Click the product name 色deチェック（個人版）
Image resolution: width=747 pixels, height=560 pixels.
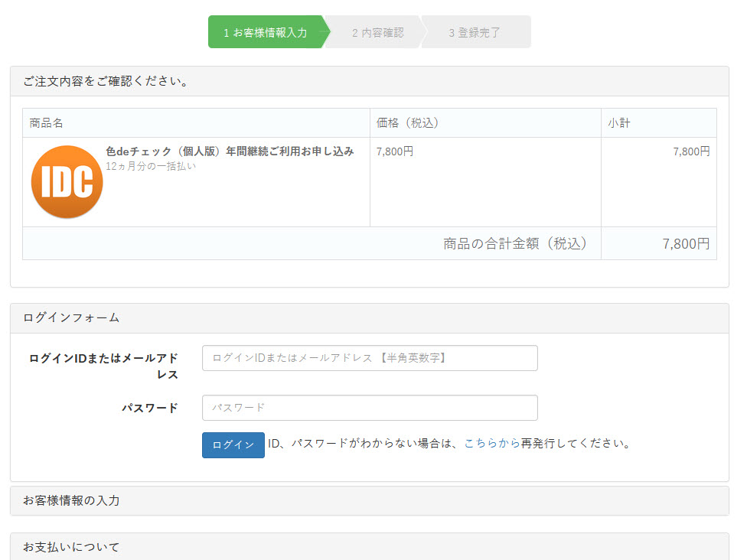pos(230,151)
